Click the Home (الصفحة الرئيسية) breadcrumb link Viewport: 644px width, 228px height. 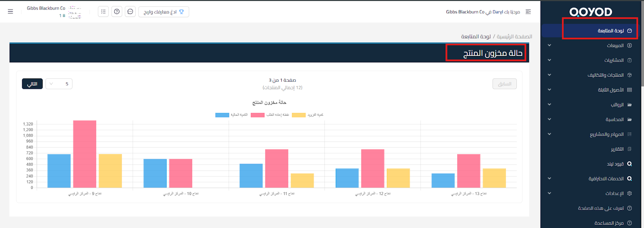click(514, 37)
